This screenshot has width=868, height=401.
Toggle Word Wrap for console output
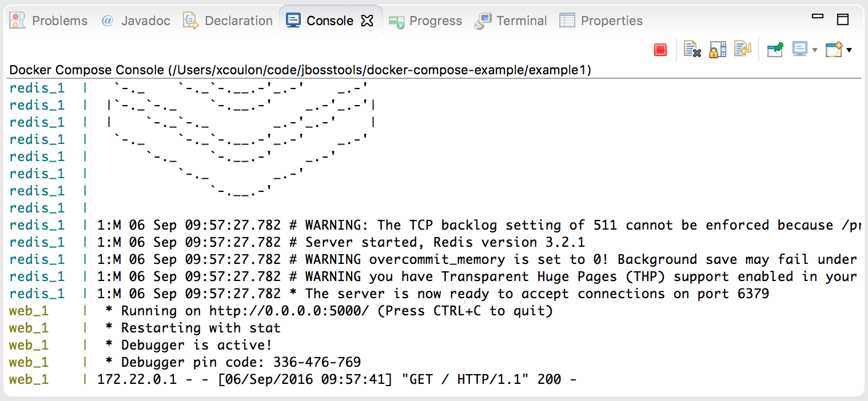pyautogui.click(x=743, y=50)
